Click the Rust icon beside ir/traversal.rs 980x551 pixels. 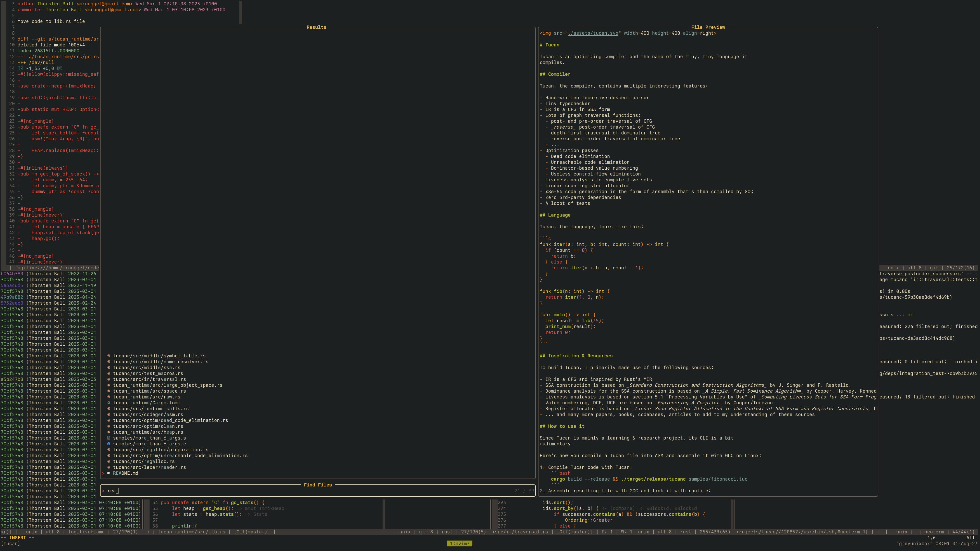point(109,380)
